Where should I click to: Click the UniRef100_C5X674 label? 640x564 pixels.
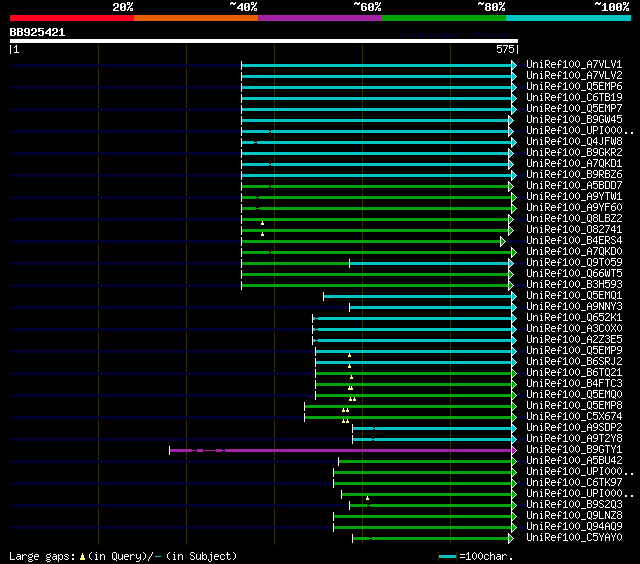(x=574, y=417)
